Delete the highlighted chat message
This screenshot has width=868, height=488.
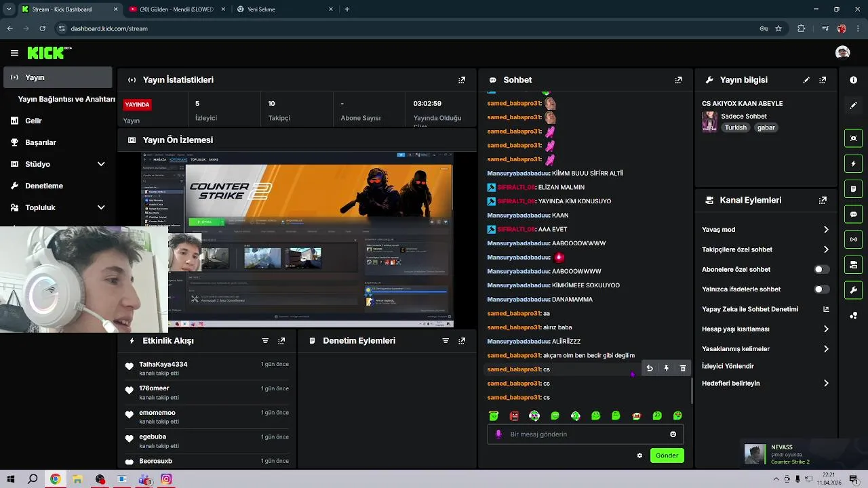coord(683,368)
